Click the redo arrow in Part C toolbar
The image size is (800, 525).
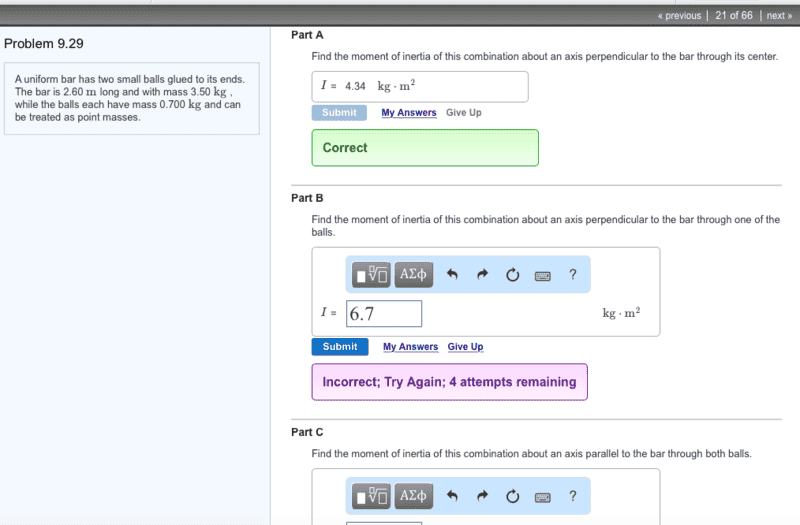pyautogui.click(x=482, y=496)
